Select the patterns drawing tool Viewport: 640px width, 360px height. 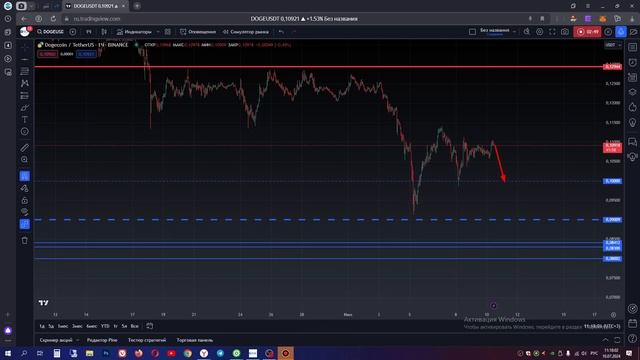coord(24,83)
